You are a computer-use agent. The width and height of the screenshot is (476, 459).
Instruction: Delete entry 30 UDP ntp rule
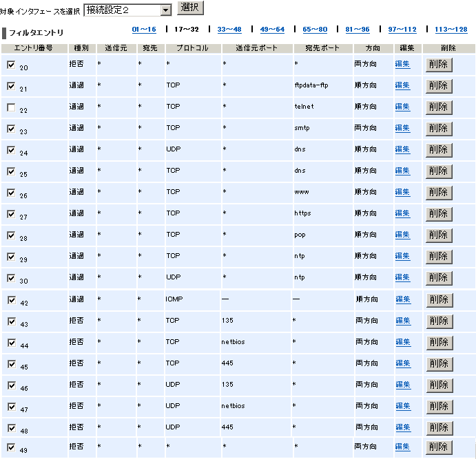[439, 278]
